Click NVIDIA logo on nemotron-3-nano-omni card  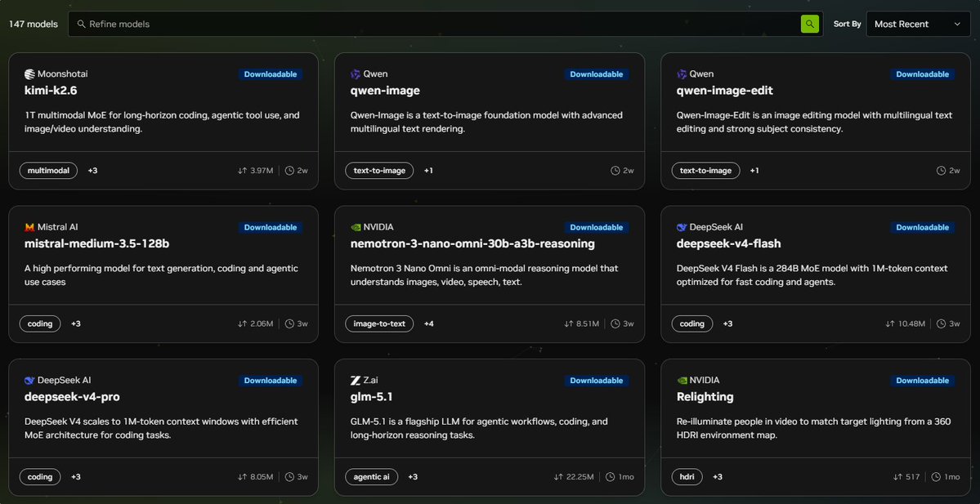(356, 227)
